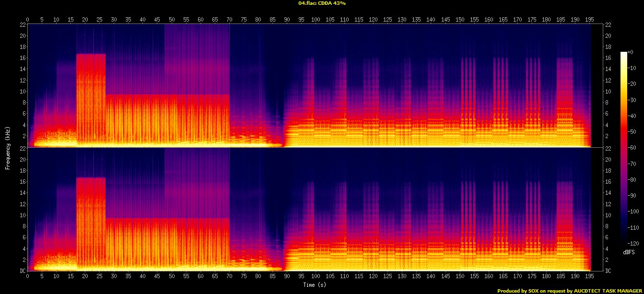Click '50' on the top time axis
The width and height of the screenshot is (644, 294).
pos(172,20)
